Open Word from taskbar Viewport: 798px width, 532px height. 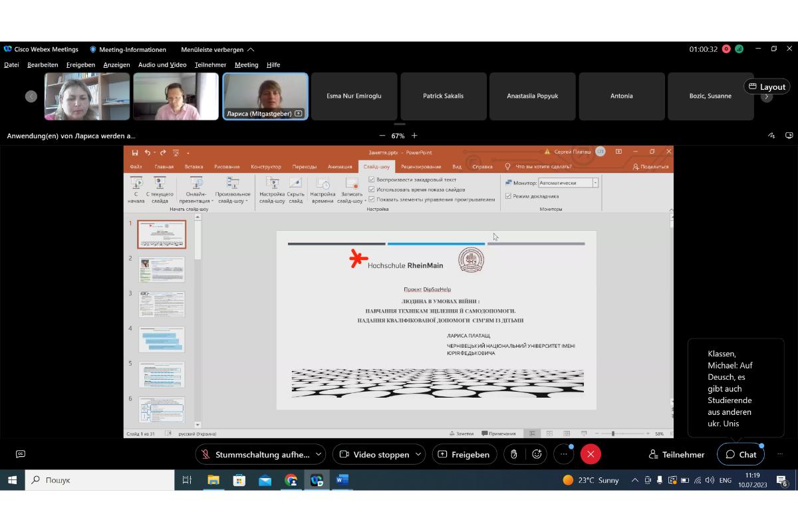342,479
